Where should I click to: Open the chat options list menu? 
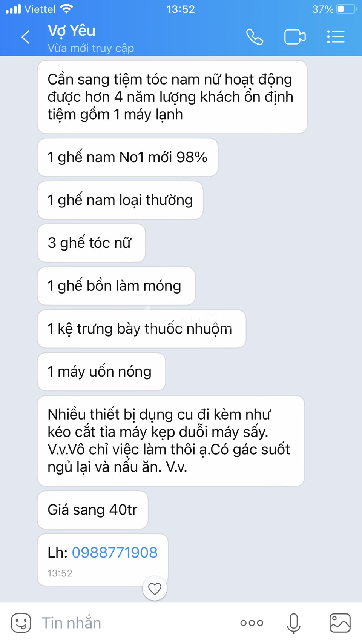point(336,37)
